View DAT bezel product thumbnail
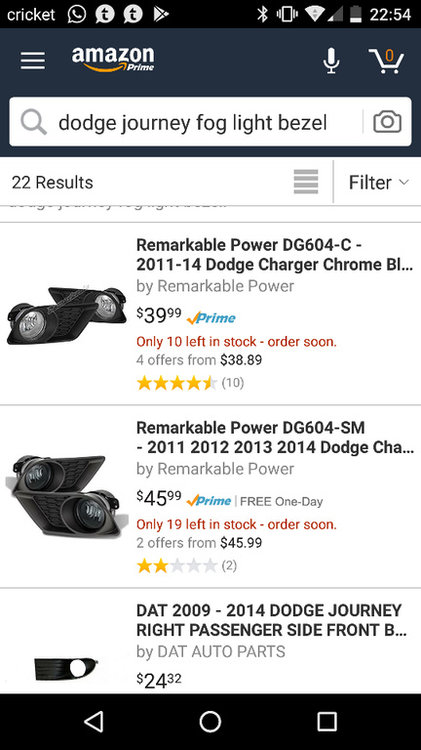The height and width of the screenshot is (750, 421). pyautogui.click(x=66, y=668)
